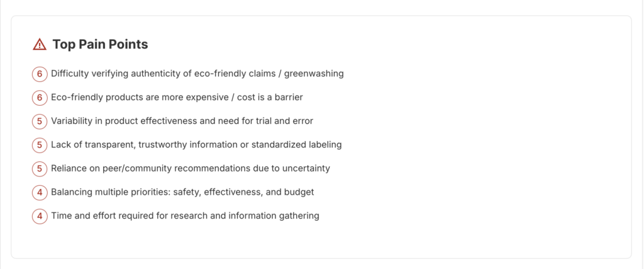Image resolution: width=644 pixels, height=269 pixels.
Task: Click the Top Pain Points heading
Action: pos(100,44)
